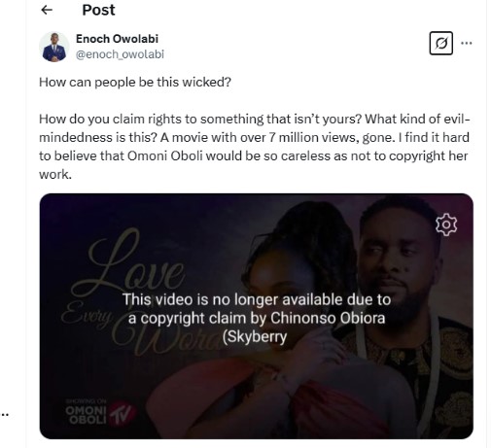
Task: Click the '(Skyberry' text in notice
Action: pos(255,337)
